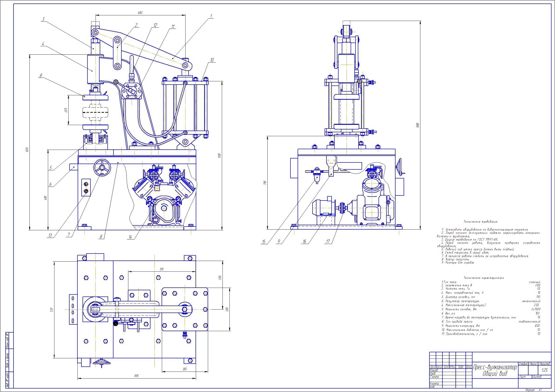Click the handwheel in the front view
The width and height of the screenshot is (555, 392).
coord(102,167)
